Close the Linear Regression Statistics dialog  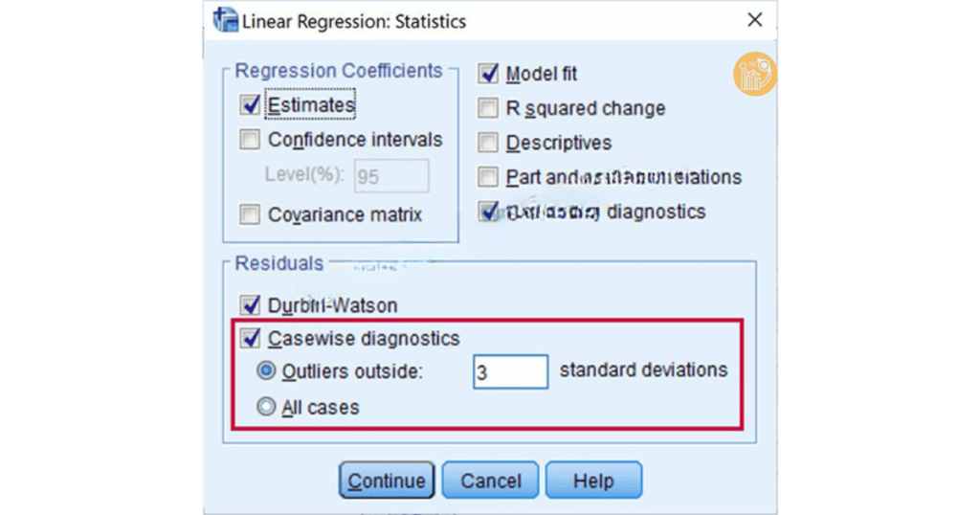tap(755, 20)
